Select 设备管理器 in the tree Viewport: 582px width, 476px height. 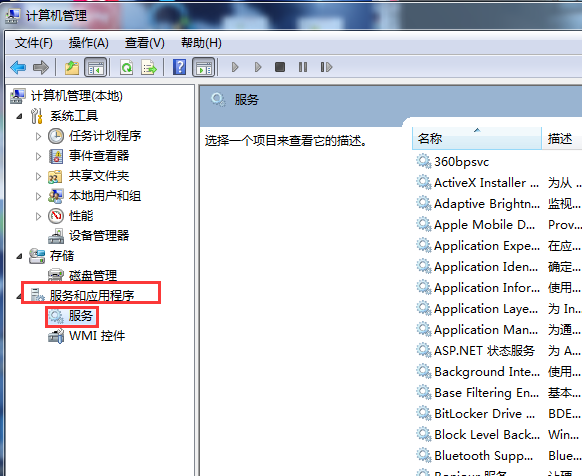pos(99,235)
